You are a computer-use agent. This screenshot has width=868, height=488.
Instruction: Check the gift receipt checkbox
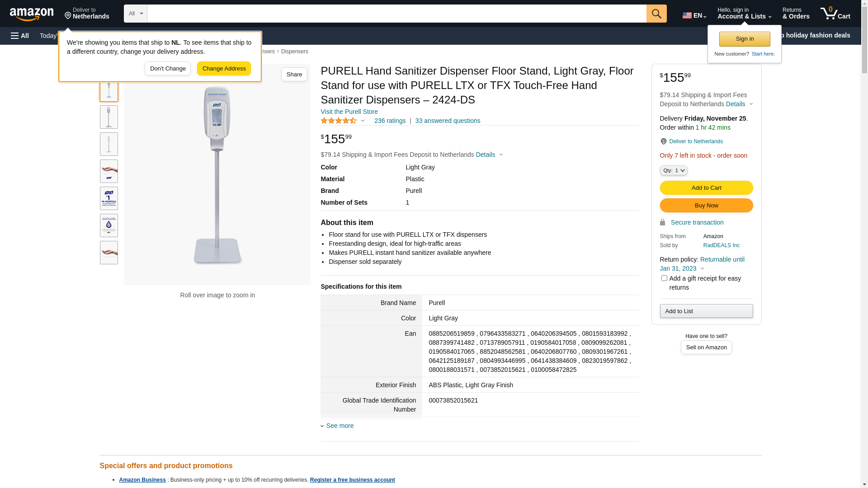pyautogui.click(x=664, y=278)
